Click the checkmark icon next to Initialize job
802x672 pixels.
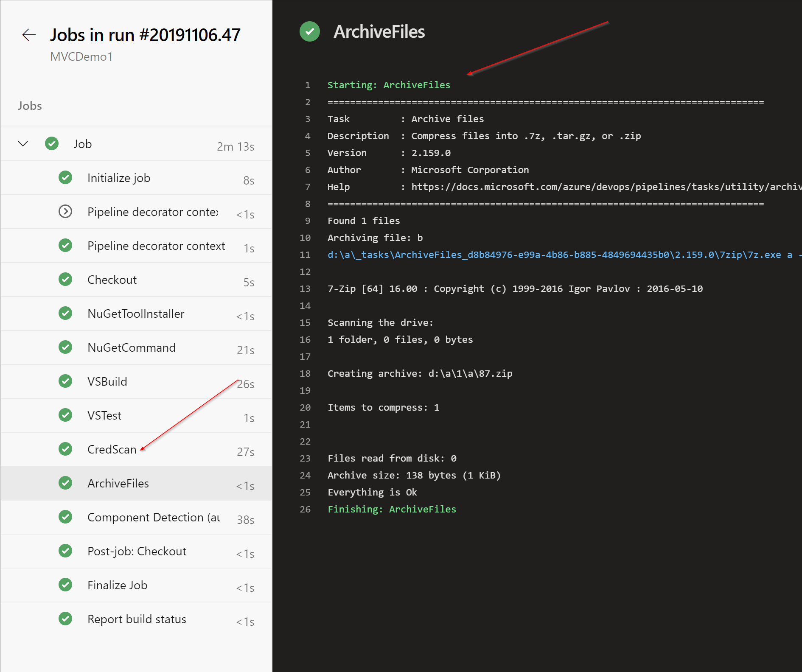tap(65, 177)
